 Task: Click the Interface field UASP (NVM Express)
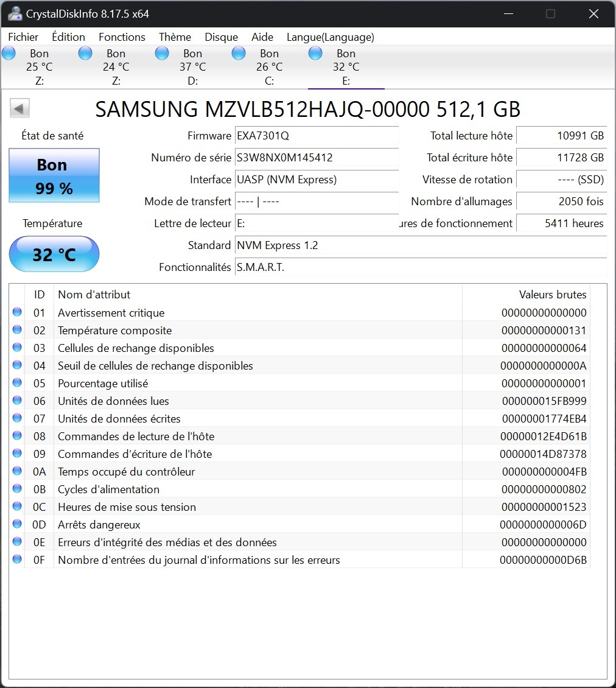pos(317,180)
